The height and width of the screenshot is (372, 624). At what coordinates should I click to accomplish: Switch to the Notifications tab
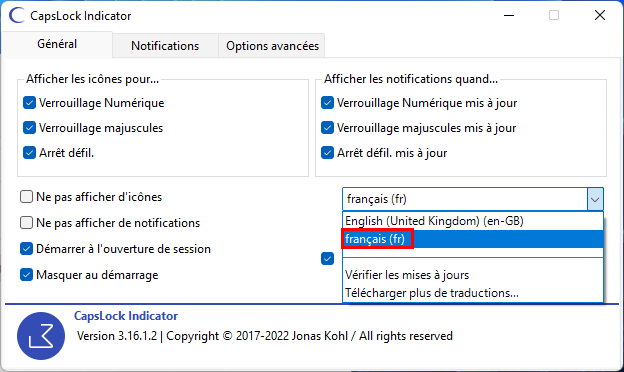click(165, 46)
